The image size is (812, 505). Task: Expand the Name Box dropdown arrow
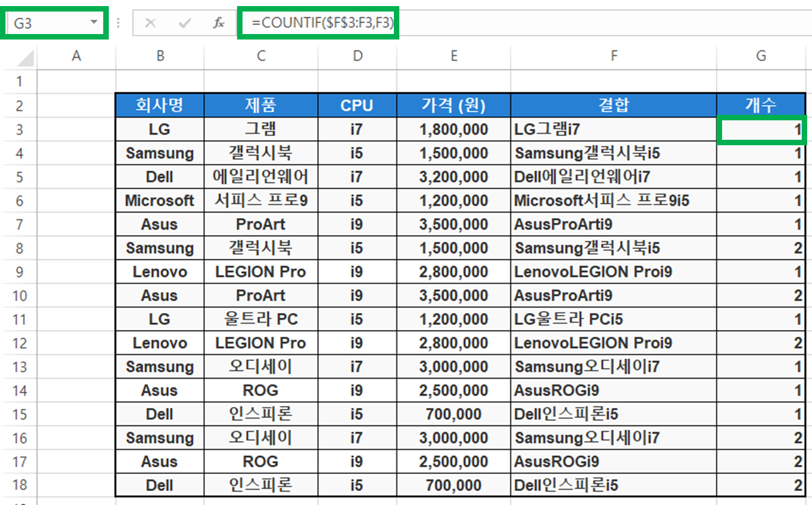[x=94, y=23]
